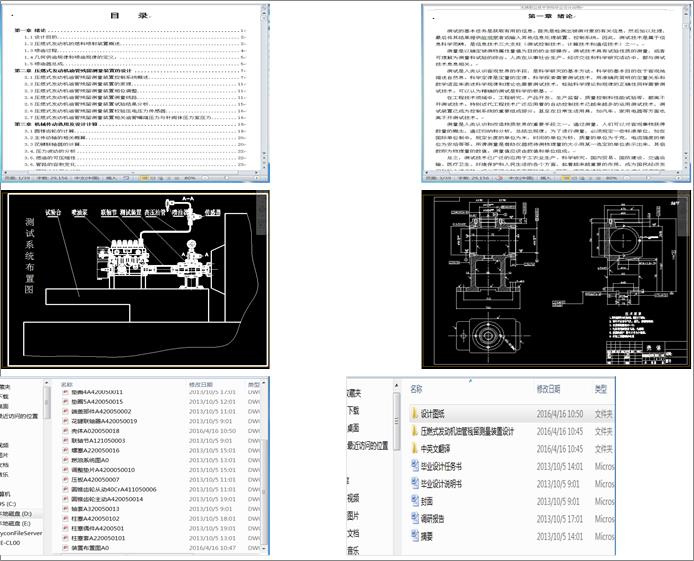The height and width of the screenshot is (561, 694).
Task: Open 图片 library in right explorer sidebar
Action: tap(353, 516)
